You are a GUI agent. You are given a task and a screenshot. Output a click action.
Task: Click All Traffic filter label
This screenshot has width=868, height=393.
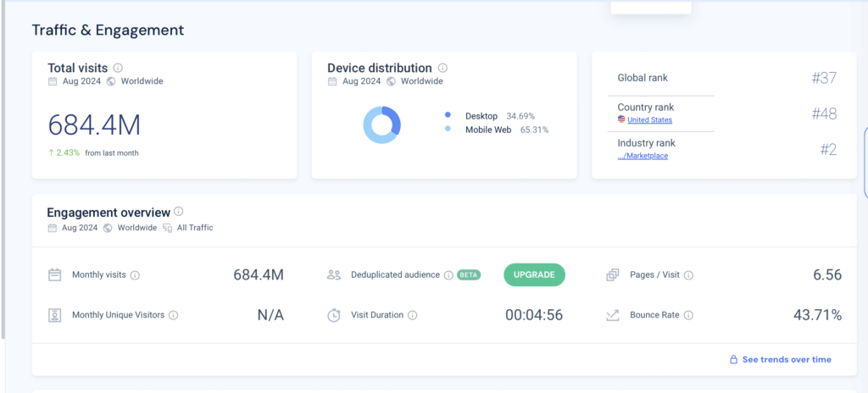tap(195, 228)
